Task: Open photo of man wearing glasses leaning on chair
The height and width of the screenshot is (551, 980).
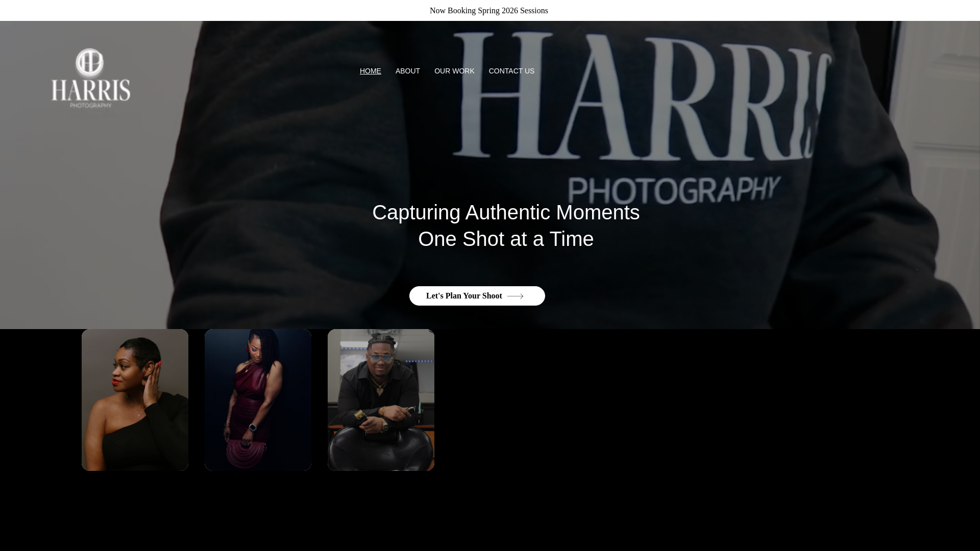Action: coord(381,399)
